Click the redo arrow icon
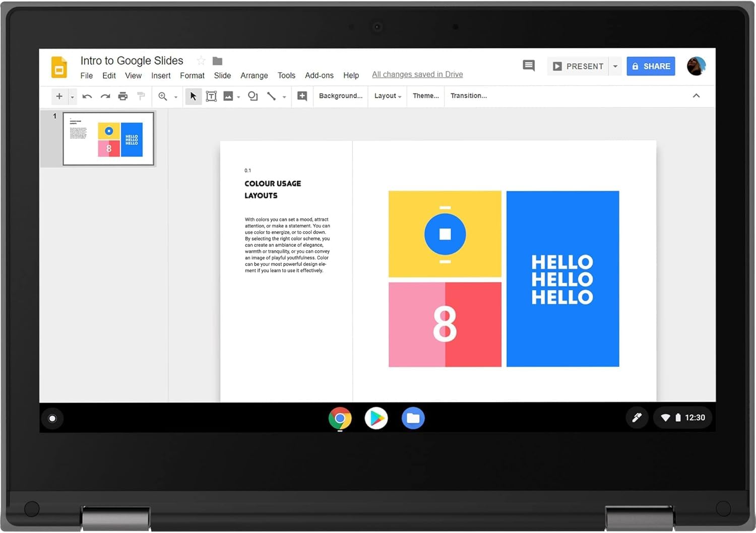This screenshot has width=756, height=533. (105, 96)
